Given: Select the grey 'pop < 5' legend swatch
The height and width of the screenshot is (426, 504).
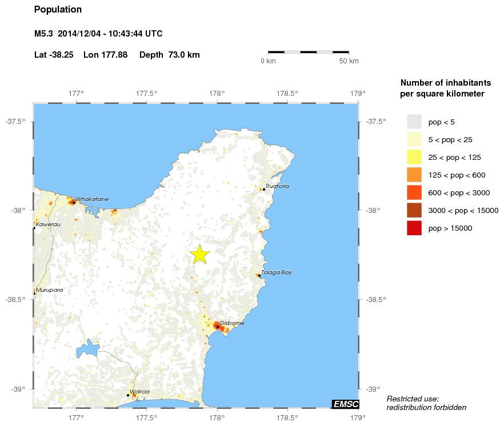Looking at the screenshot, I should click(x=414, y=122).
